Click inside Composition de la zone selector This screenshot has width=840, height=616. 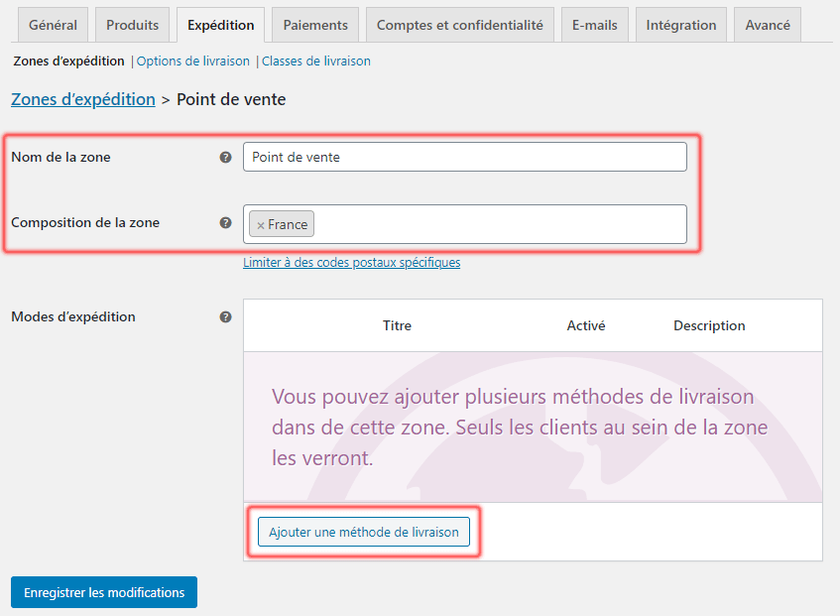pyautogui.click(x=465, y=224)
